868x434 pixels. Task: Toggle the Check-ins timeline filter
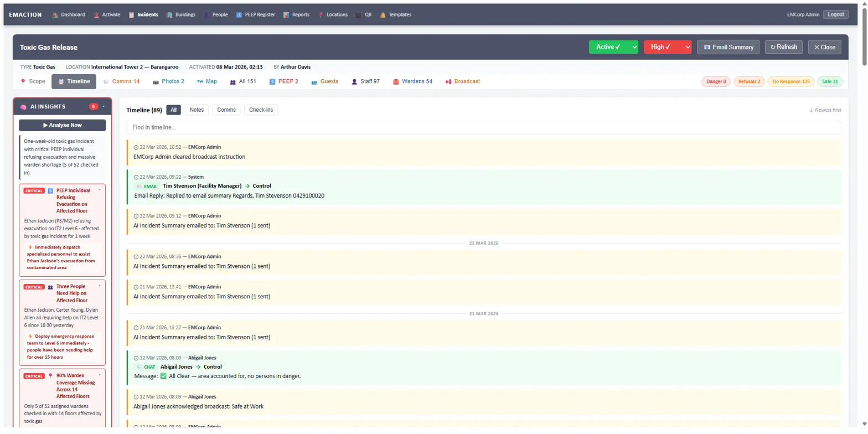pyautogui.click(x=261, y=110)
